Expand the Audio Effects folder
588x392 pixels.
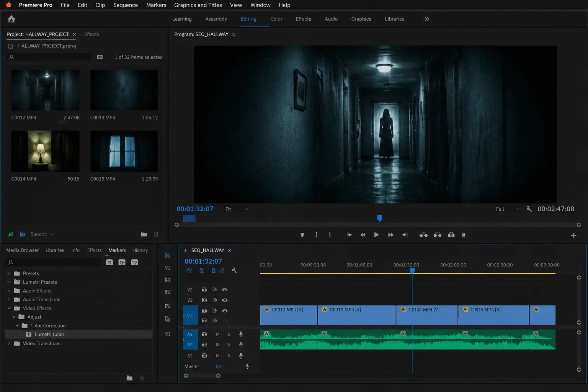(x=8, y=291)
